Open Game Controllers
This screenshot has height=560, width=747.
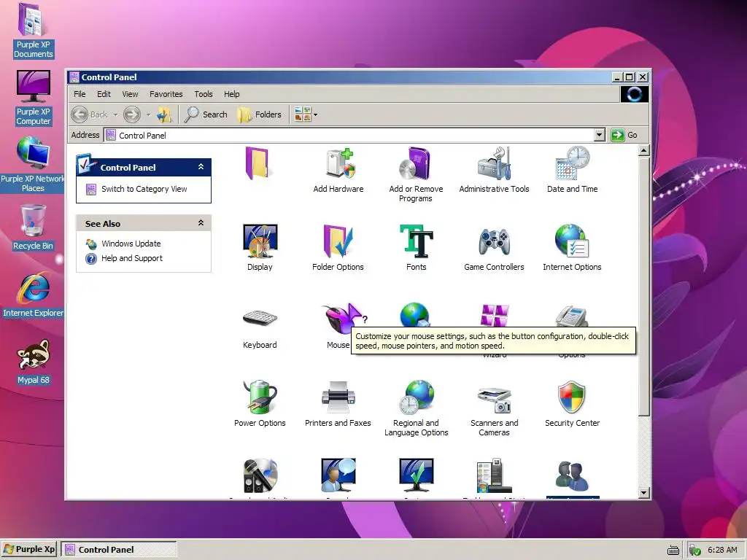494,248
